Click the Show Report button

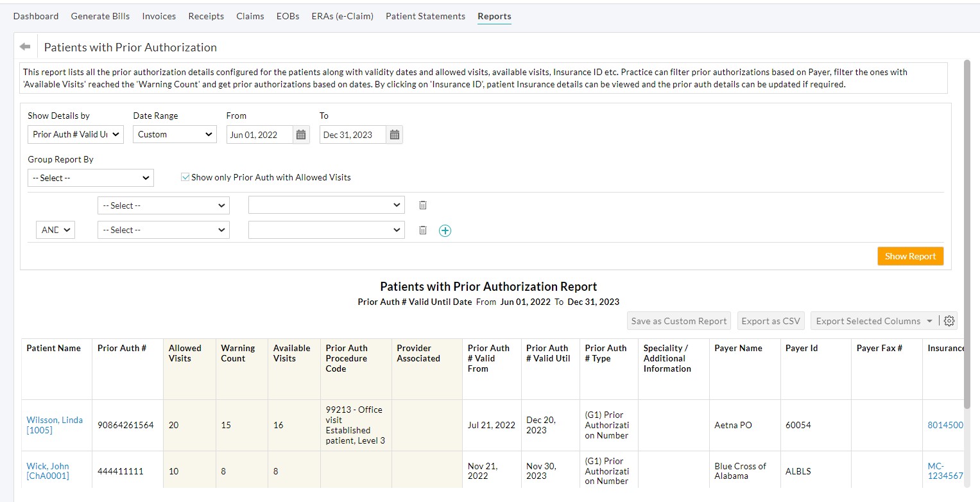[x=910, y=255]
